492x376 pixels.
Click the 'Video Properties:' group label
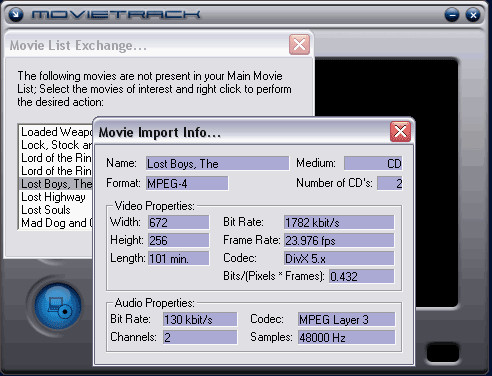(154, 206)
